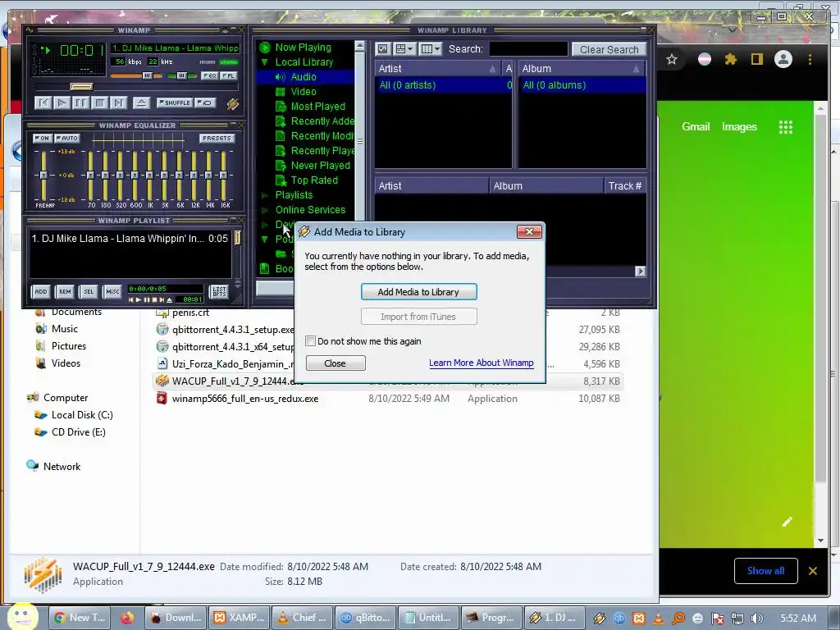840x630 pixels.
Task: Click the Winamp eject/open file button
Action: point(141,103)
